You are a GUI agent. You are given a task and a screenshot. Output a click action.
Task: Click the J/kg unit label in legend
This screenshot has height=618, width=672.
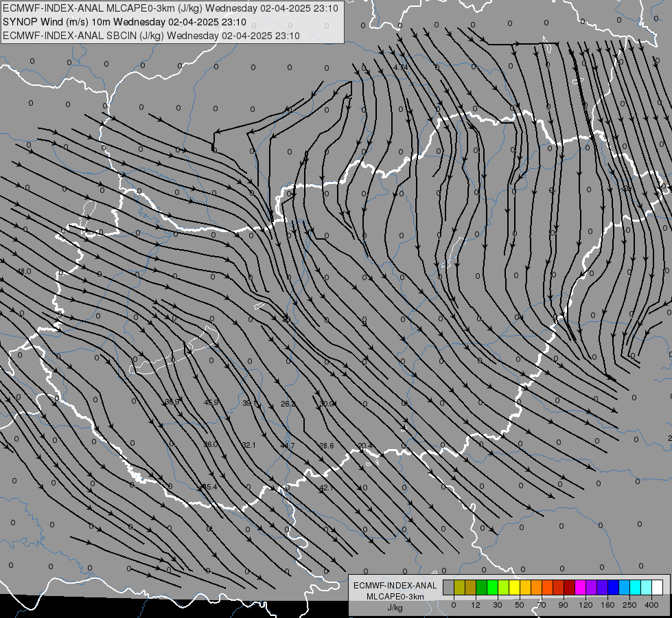395,608
